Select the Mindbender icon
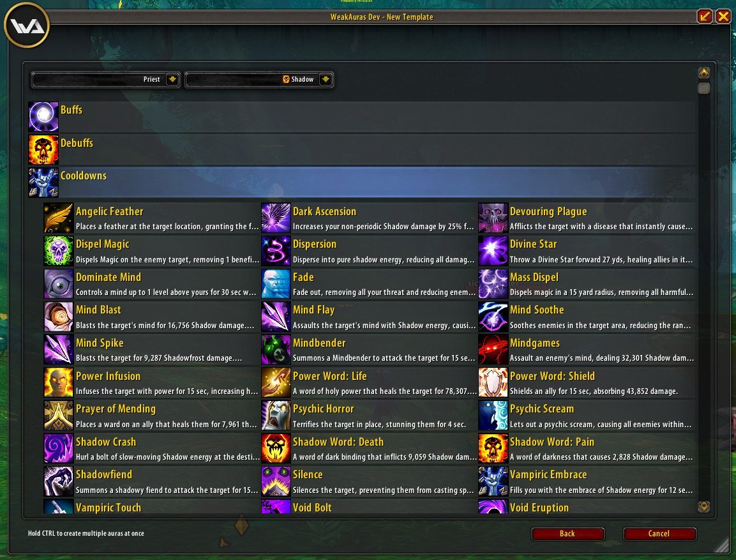 pyautogui.click(x=276, y=350)
